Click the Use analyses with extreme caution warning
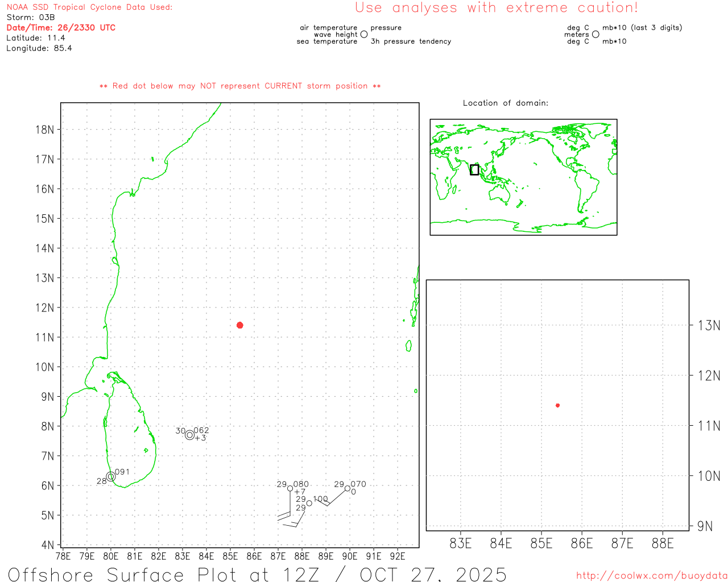Viewport: 728px width, 582px height. point(497,7)
